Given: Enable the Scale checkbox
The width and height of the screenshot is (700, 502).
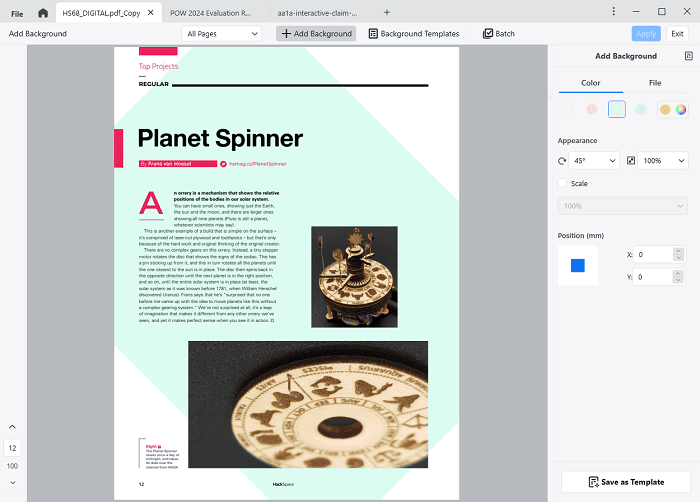Looking at the screenshot, I should 563,184.
